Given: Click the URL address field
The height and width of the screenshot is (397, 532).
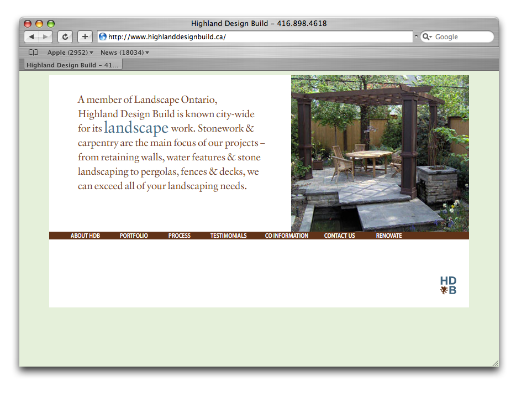Looking at the screenshot, I should pyautogui.click(x=255, y=36).
